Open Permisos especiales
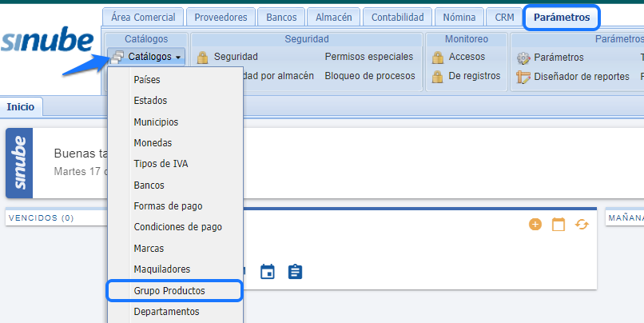 coord(369,57)
